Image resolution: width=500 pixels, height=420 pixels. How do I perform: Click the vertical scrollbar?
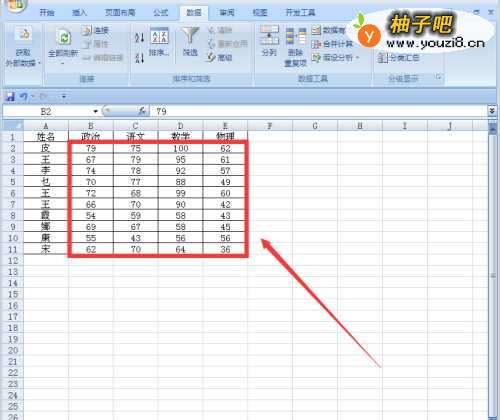(493, 273)
